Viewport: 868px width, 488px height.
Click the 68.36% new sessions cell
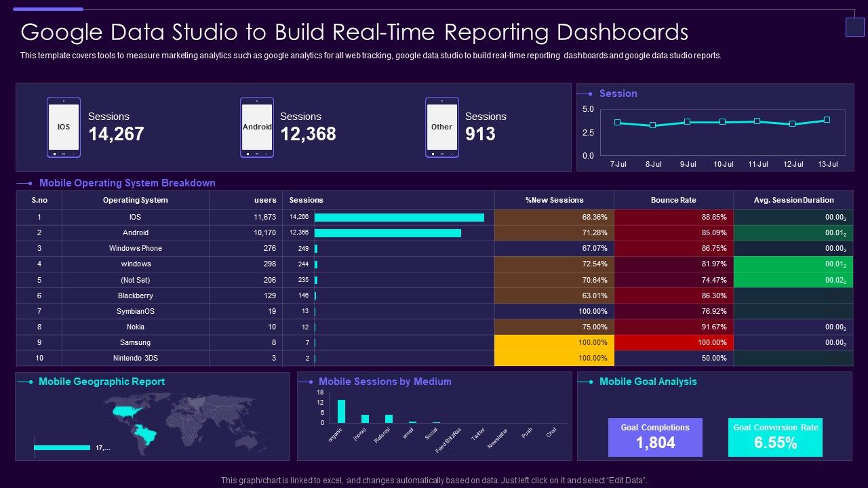tap(554, 217)
